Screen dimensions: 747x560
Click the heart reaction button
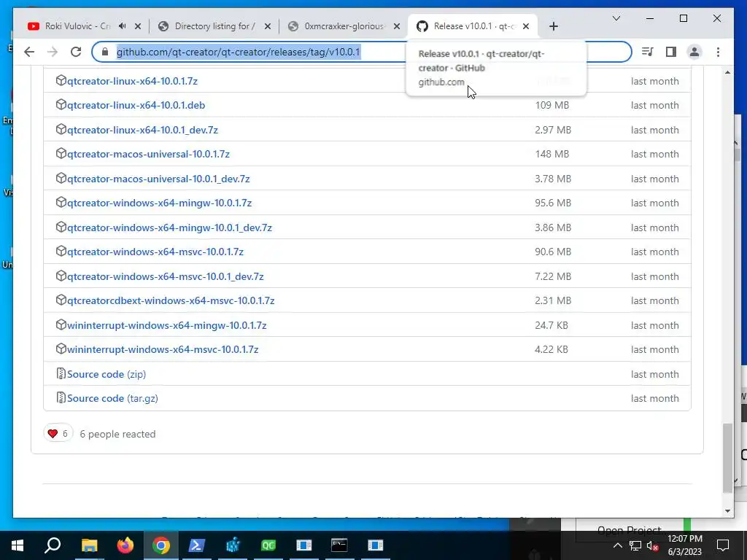point(58,433)
